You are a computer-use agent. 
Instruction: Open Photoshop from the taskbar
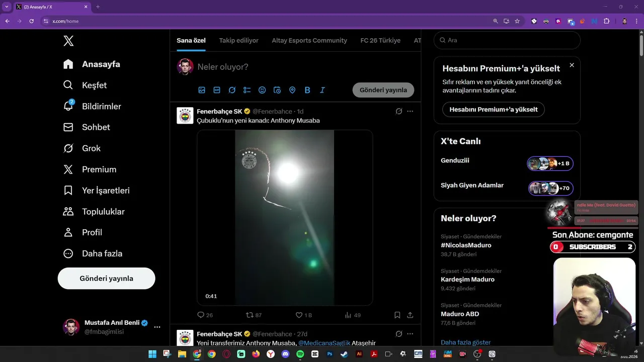point(330,354)
